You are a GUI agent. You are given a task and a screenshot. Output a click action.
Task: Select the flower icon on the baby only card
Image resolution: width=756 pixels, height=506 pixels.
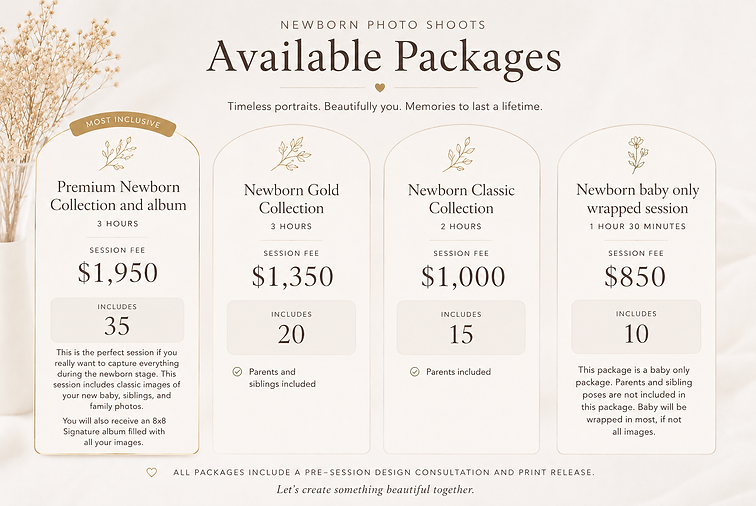point(637,154)
